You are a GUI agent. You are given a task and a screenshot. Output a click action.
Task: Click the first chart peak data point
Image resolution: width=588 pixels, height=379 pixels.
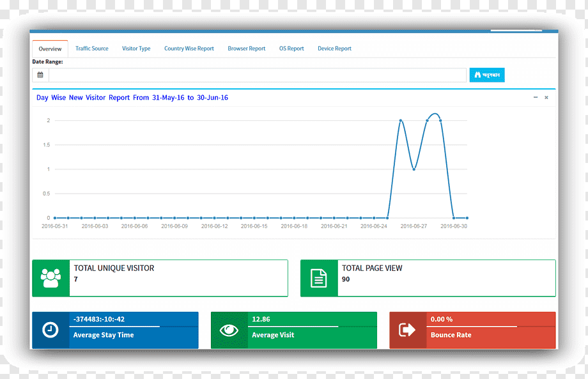coord(401,120)
